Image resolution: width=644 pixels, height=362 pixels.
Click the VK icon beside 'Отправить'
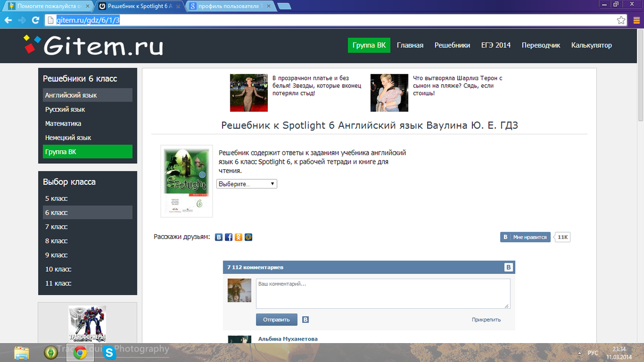[305, 320]
